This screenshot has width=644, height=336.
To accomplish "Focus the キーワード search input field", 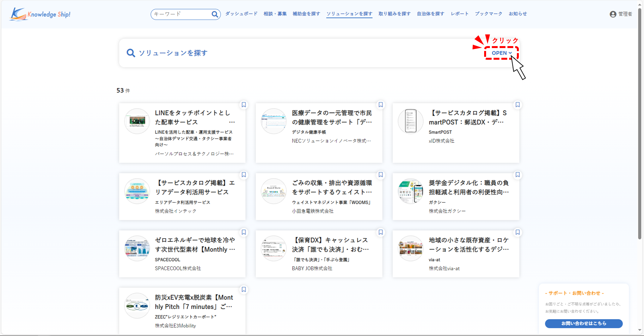I will (182, 14).
